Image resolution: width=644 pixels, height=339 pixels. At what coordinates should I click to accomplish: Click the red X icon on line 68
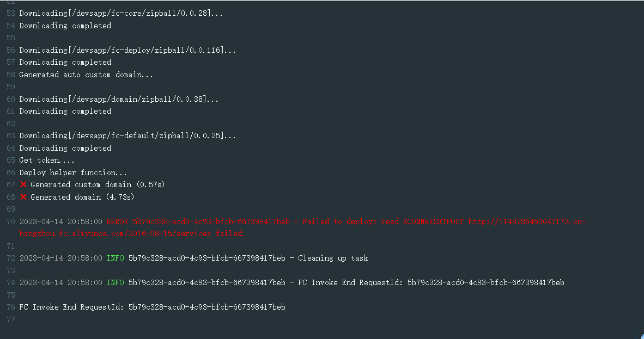[23, 196]
